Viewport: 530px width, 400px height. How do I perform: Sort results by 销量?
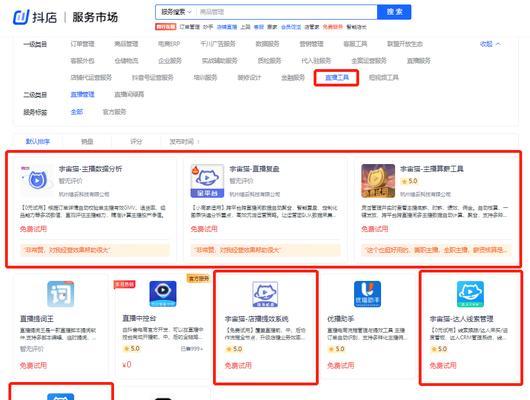point(87,142)
